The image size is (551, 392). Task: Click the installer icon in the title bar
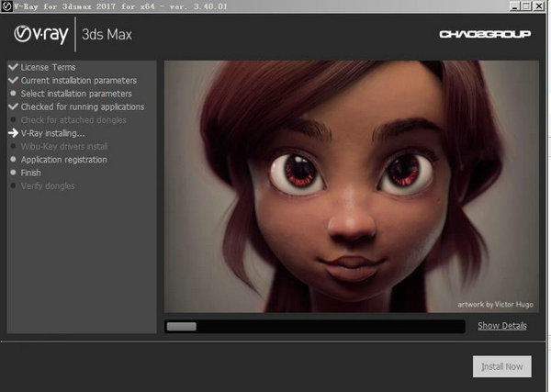tap(6, 6)
